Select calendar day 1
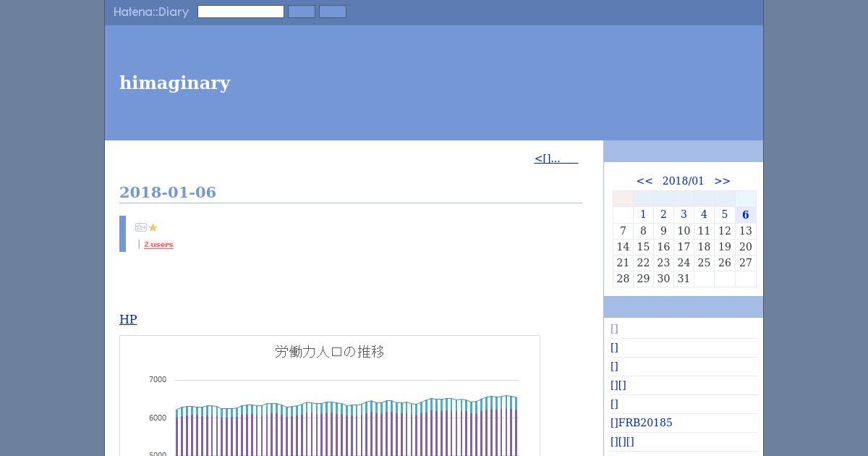868x456 pixels. (x=643, y=214)
